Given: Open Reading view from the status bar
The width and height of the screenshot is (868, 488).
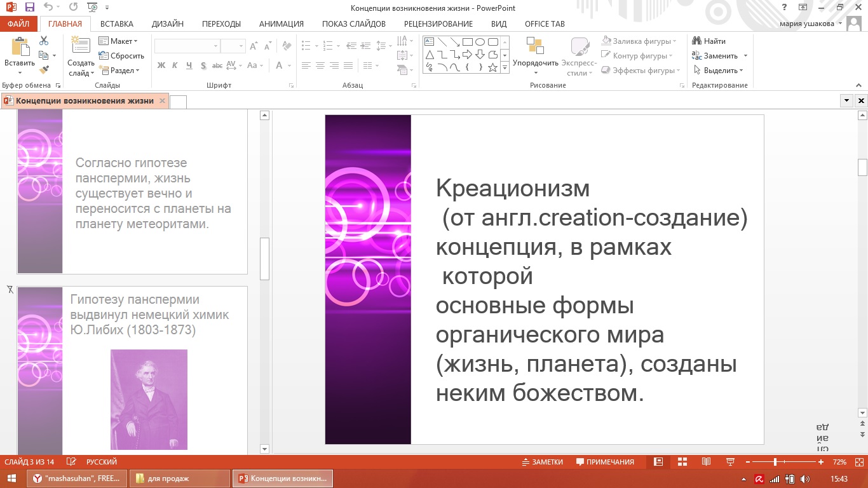Looking at the screenshot, I should 706,462.
